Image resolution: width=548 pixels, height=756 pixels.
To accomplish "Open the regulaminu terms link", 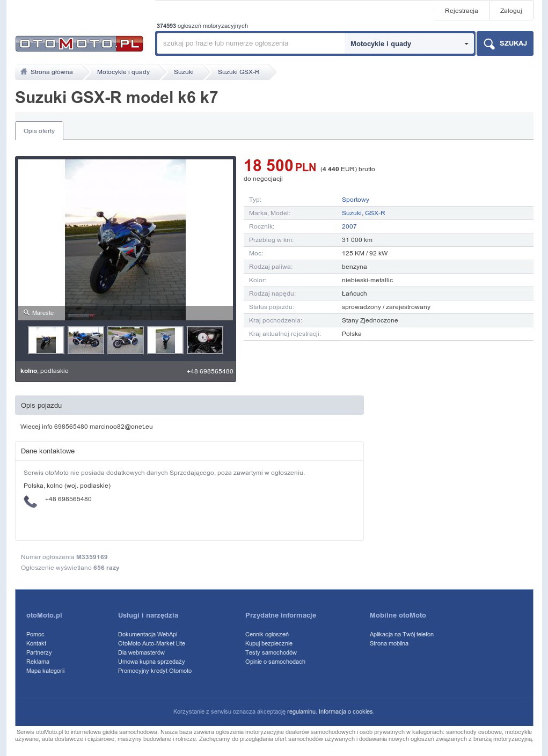I will [301, 711].
